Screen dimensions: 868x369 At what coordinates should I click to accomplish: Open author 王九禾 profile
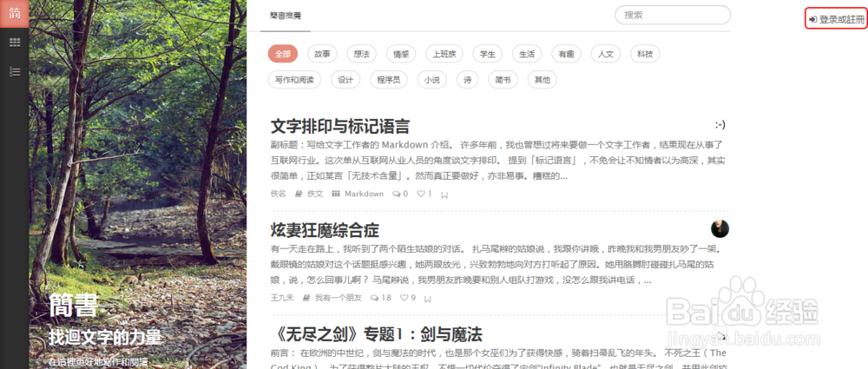[x=282, y=298]
